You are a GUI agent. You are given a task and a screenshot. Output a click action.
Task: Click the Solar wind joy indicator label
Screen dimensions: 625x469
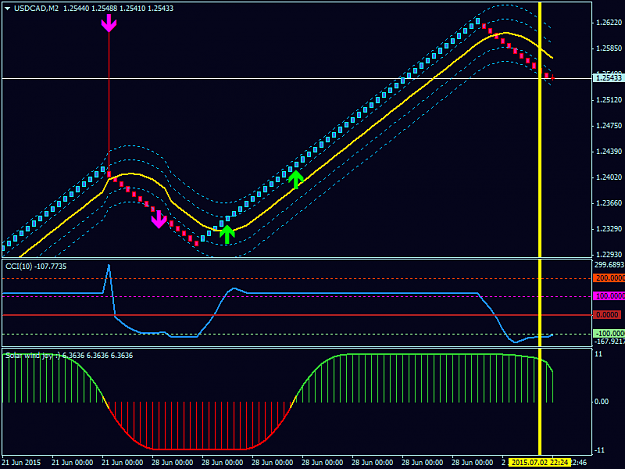[x=69, y=355]
